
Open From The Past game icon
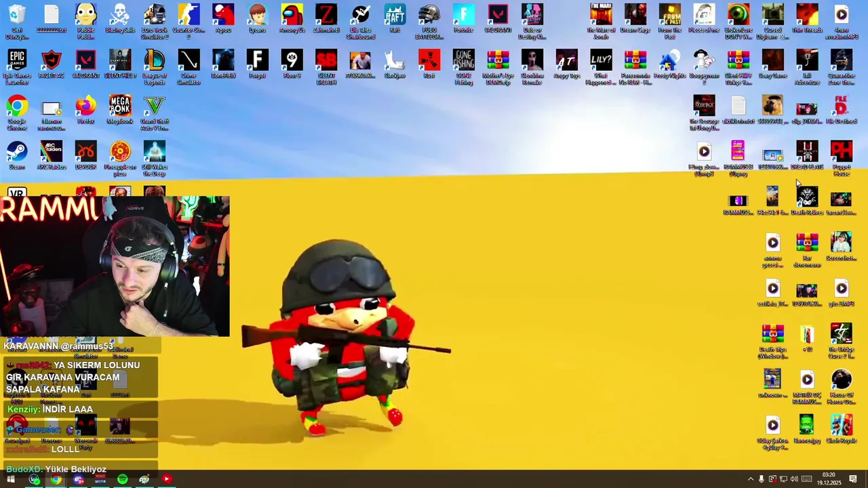click(x=669, y=21)
